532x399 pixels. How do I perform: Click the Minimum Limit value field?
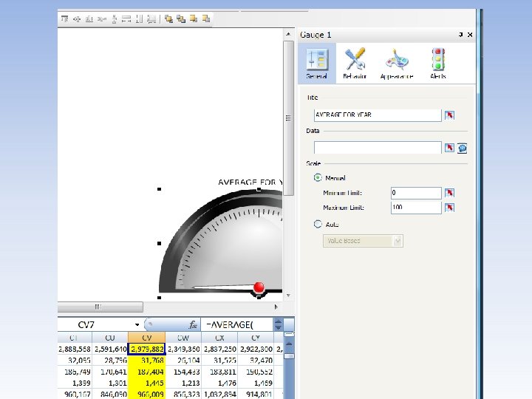pos(416,193)
